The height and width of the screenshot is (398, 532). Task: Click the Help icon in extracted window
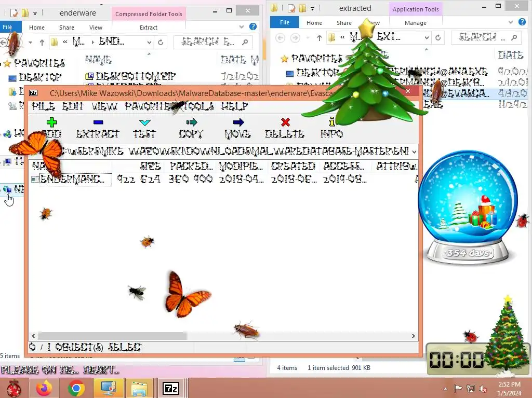[522, 22]
